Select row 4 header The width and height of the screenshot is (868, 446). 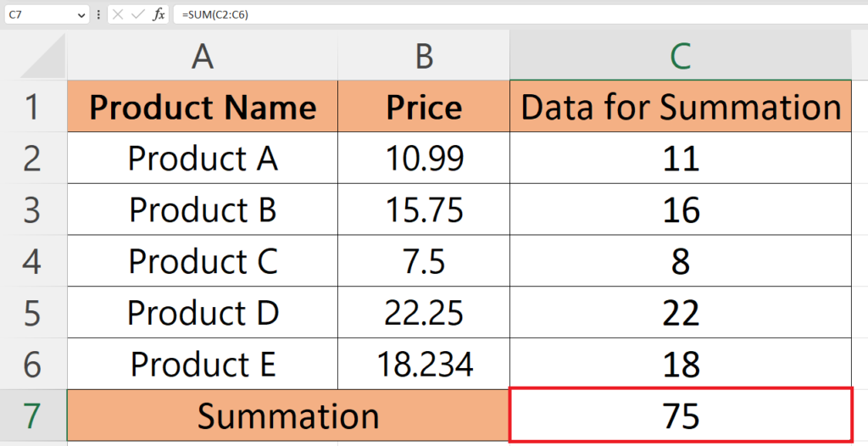pyautogui.click(x=33, y=261)
